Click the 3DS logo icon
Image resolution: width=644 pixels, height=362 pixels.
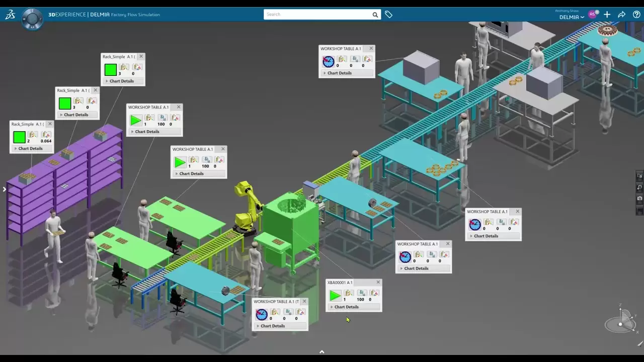(10, 15)
